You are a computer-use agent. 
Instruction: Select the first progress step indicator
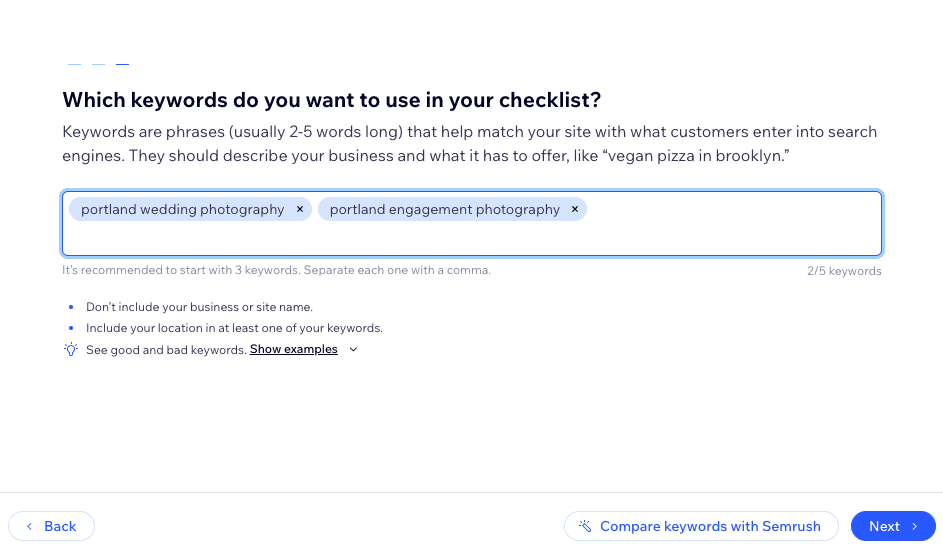tap(75, 64)
